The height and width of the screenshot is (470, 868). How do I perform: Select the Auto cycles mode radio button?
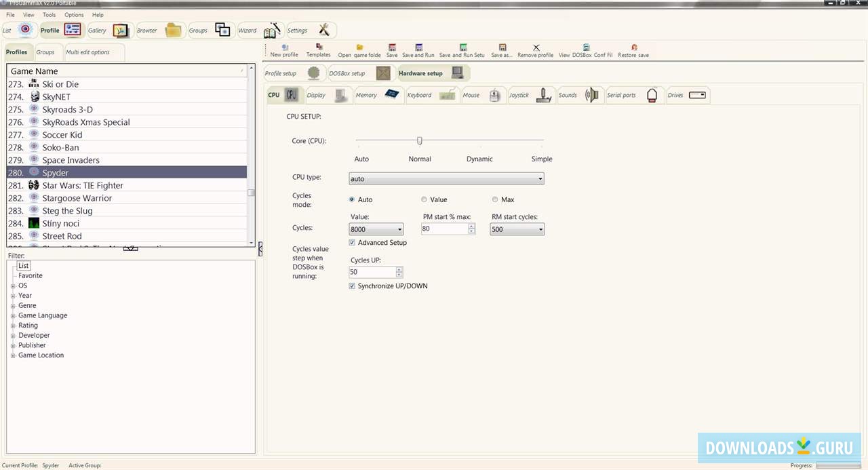[351, 199]
